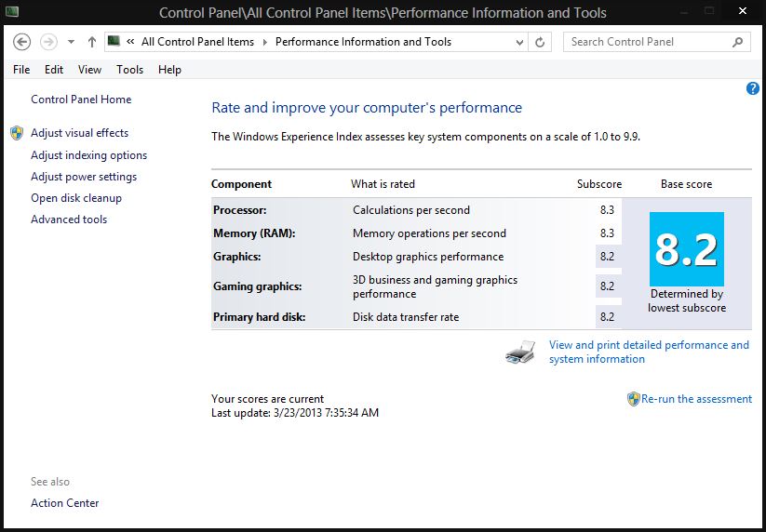Click the Performance Information and Tools breadcrumb
The width and height of the screenshot is (766, 532).
pos(364,42)
